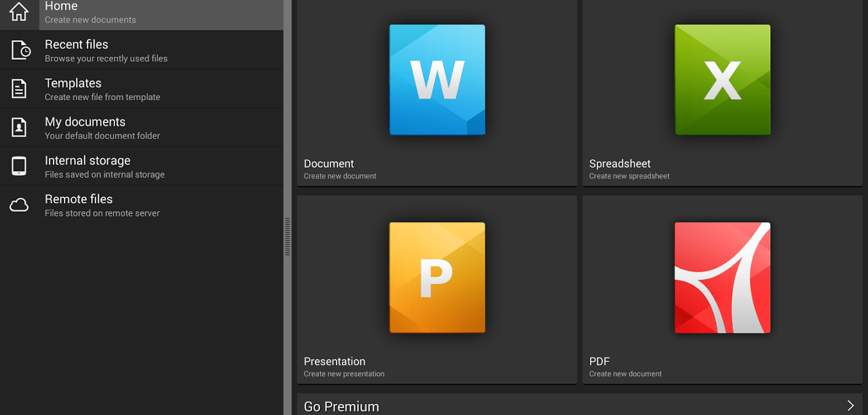Click 'Your default document folder' text
Image resolution: width=868 pixels, height=415 pixels.
tap(102, 136)
